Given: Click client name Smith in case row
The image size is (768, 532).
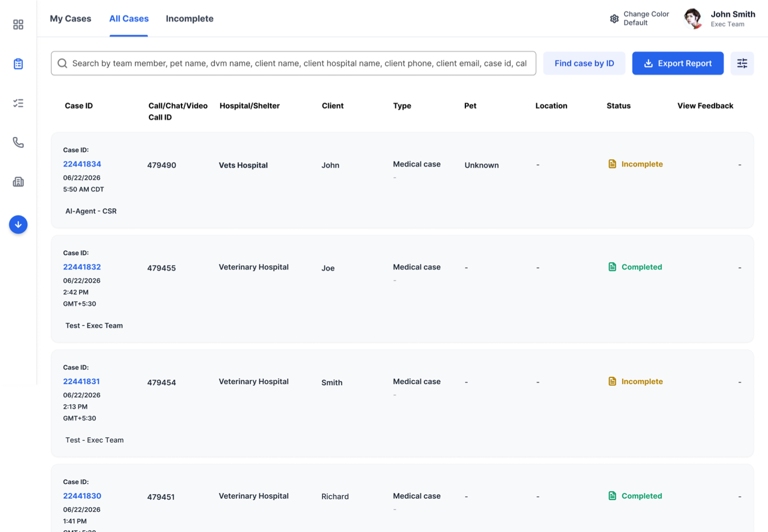Looking at the screenshot, I should (x=332, y=383).
